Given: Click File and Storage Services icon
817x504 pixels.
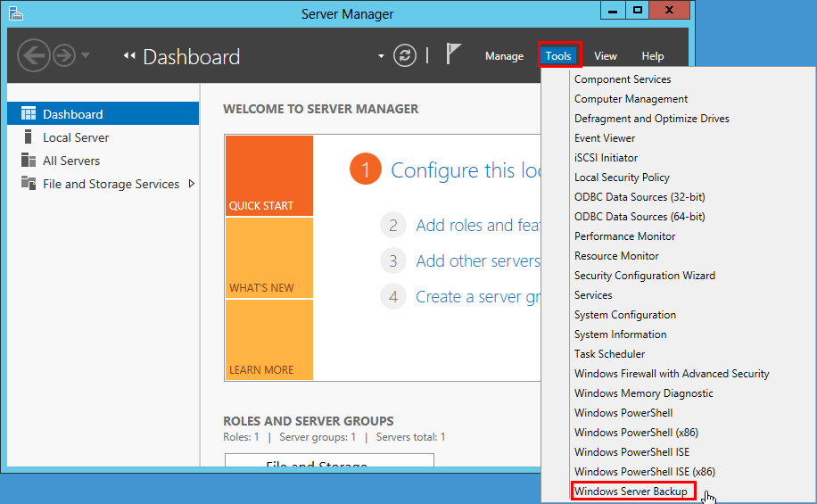Looking at the screenshot, I should tap(29, 183).
